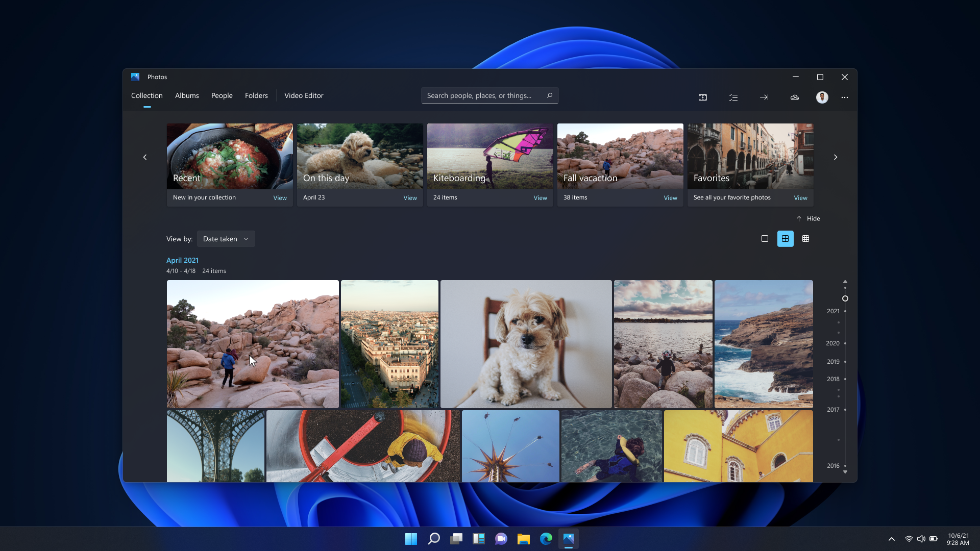980x551 pixels.
Task: Open File Explorer from taskbar
Action: [523, 538]
